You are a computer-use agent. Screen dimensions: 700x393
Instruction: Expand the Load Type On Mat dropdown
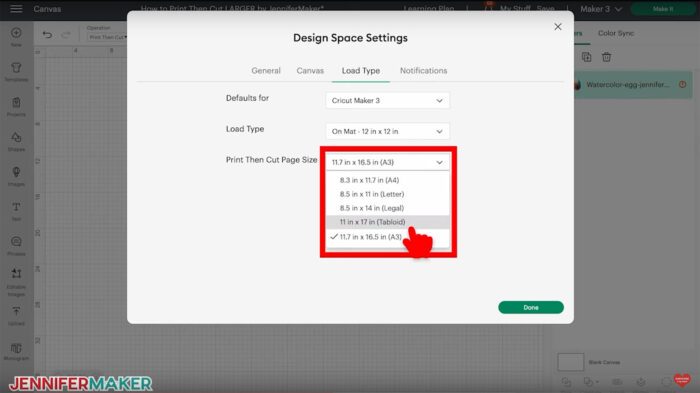(x=388, y=131)
